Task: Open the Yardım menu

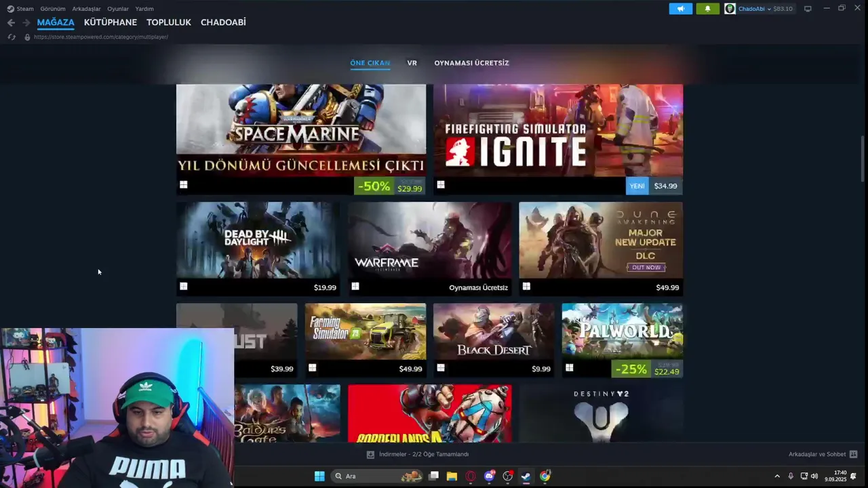Action: click(144, 9)
